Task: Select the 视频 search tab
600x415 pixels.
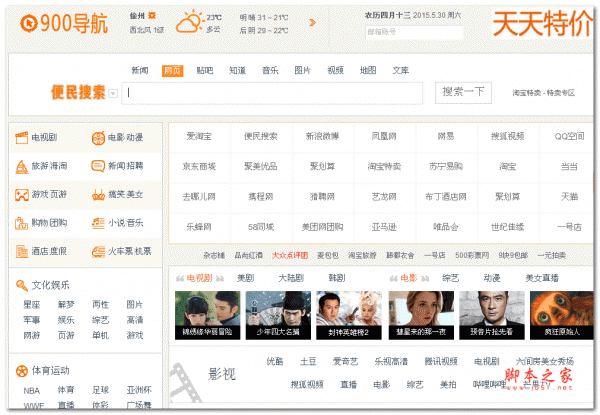Action: point(335,70)
